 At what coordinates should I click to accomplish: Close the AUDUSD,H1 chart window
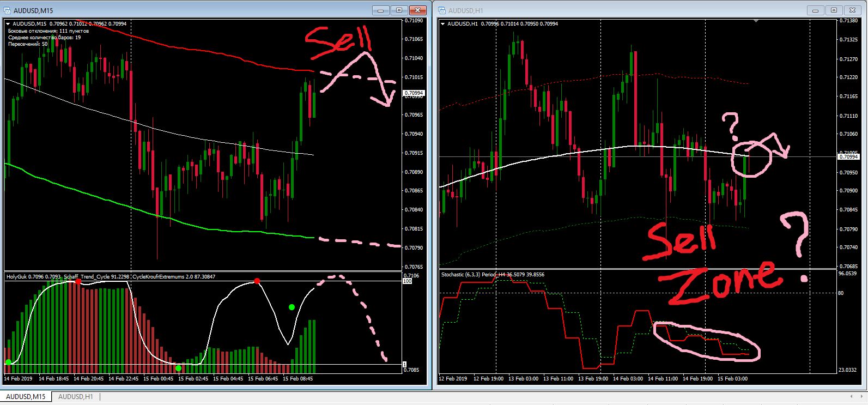[x=853, y=10]
